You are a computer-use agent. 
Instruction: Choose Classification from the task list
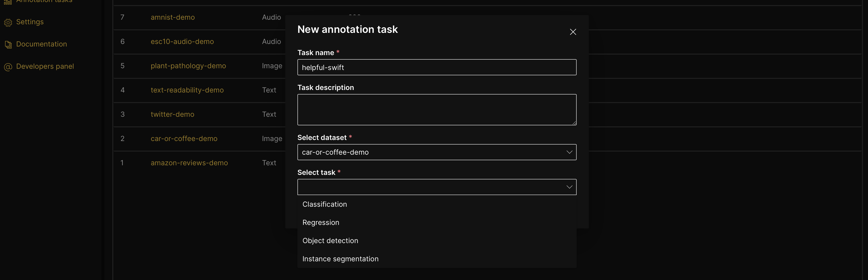coord(324,204)
